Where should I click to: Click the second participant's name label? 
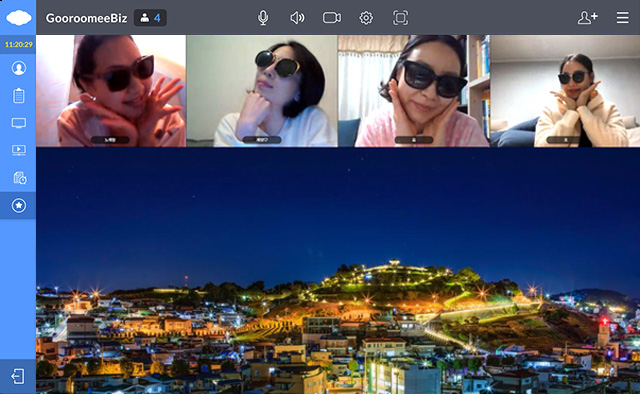click(262, 140)
